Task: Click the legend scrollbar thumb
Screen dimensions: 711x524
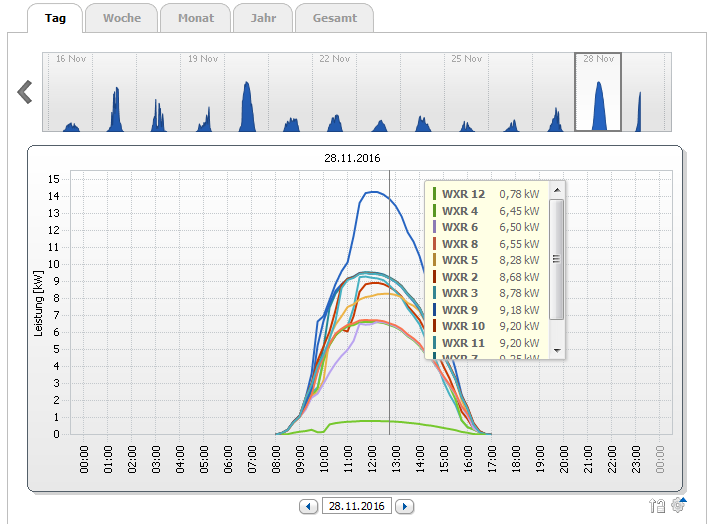Action: point(556,259)
